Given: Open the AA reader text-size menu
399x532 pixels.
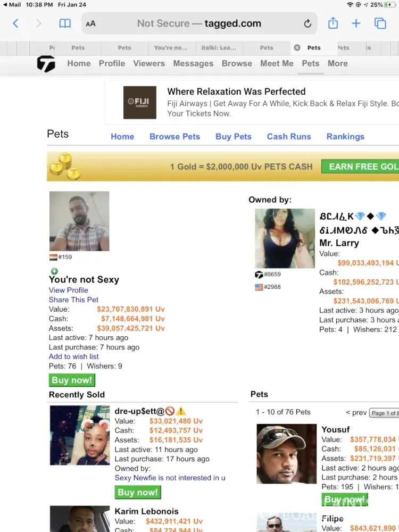Looking at the screenshot, I should pyautogui.click(x=90, y=24).
